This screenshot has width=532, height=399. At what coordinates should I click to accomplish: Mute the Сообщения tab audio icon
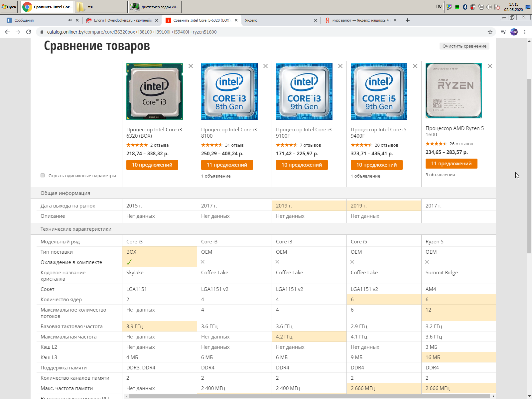[70, 20]
